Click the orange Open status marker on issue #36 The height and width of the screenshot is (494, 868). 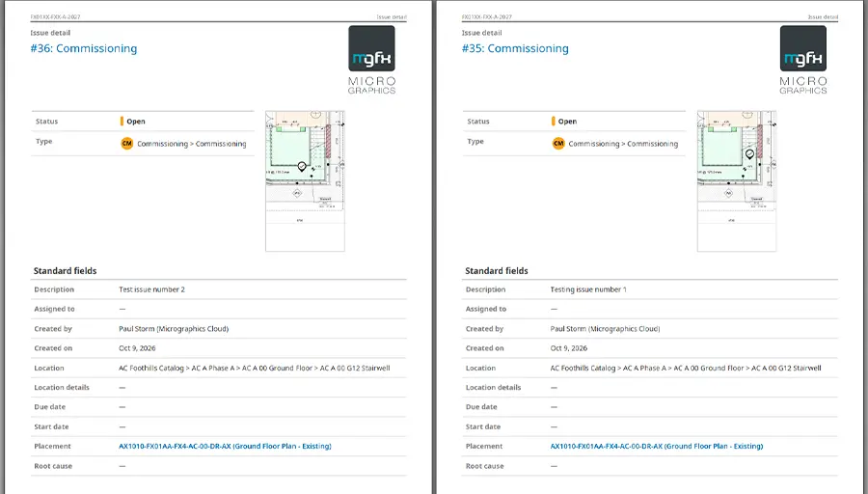pyautogui.click(x=122, y=122)
